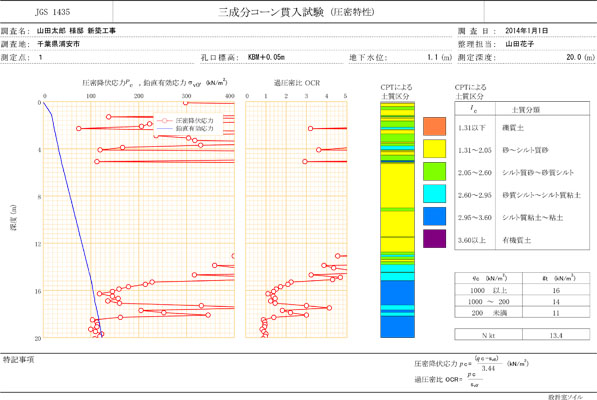Select the cyan legend color box
Screen dimensions: 597x400
pyautogui.click(x=434, y=194)
